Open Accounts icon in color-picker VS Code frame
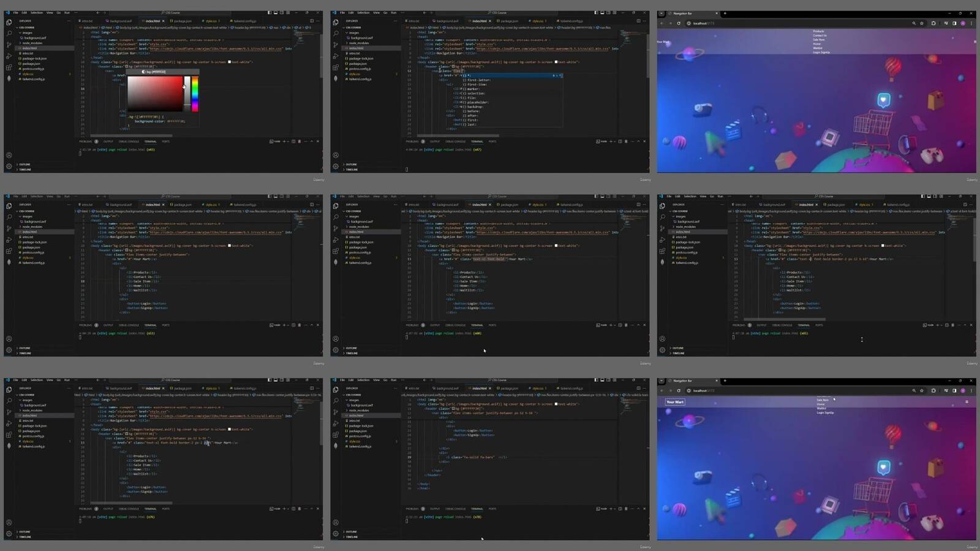980x551 pixels. (9, 155)
